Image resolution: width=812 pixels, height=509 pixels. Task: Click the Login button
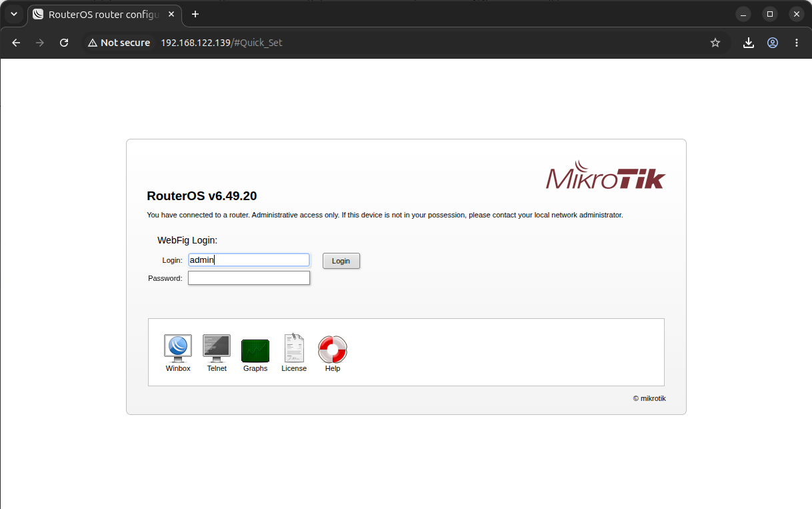pyautogui.click(x=341, y=261)
